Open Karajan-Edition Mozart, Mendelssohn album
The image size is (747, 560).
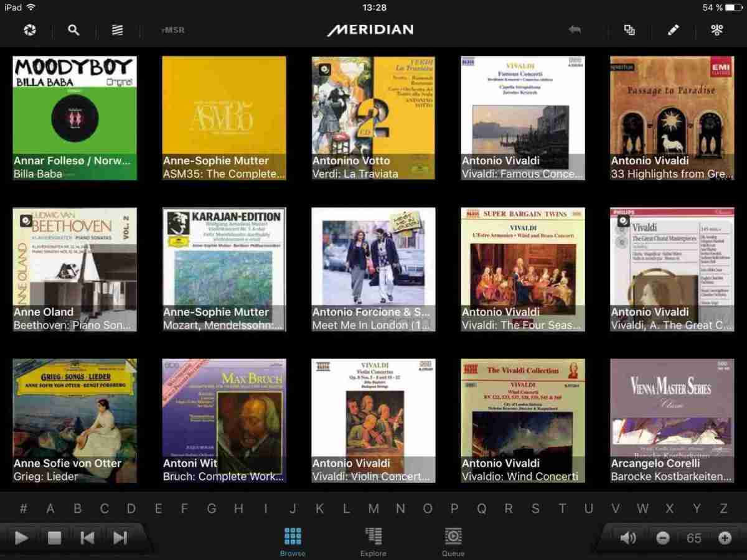click(x=224, y=269)
